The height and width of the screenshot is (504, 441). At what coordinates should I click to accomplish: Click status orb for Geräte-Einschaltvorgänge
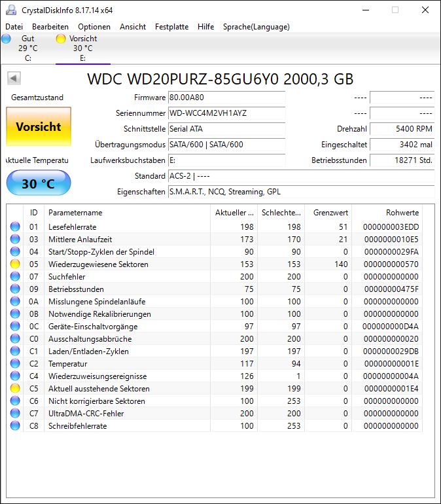[x=15, y=326]
